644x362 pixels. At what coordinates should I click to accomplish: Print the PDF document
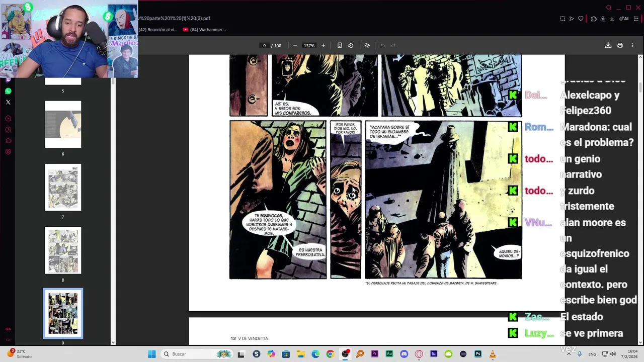(x=620, y=45)
